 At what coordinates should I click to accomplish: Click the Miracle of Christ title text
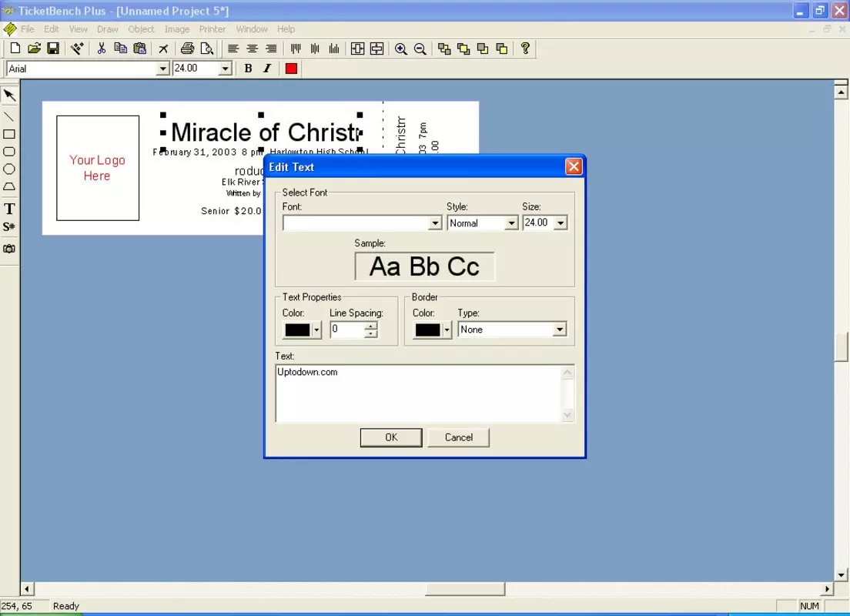(266, 132)
